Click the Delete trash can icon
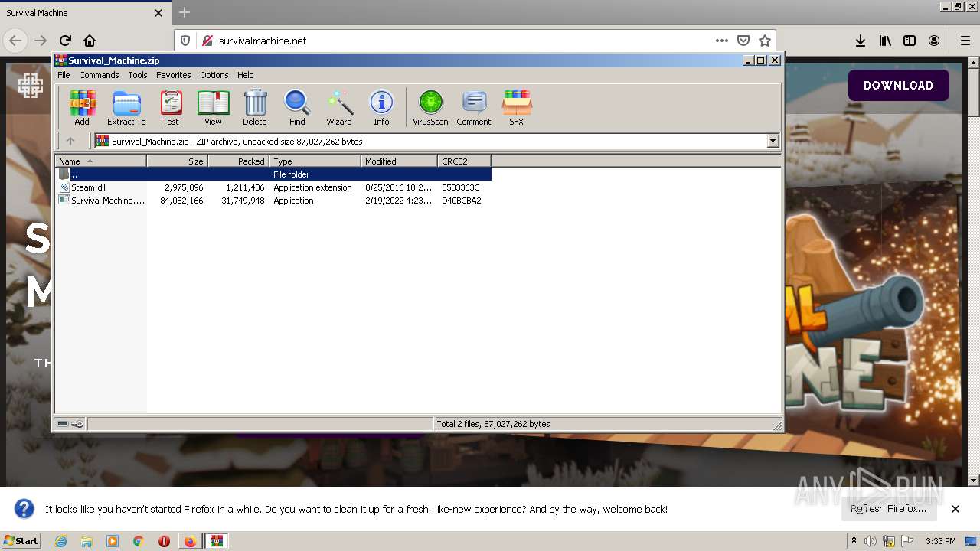 255,107
